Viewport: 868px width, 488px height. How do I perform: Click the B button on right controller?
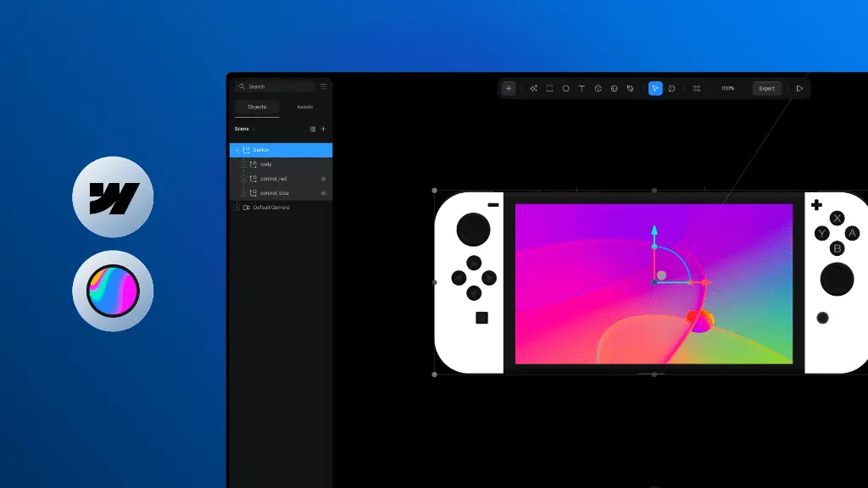837,248
